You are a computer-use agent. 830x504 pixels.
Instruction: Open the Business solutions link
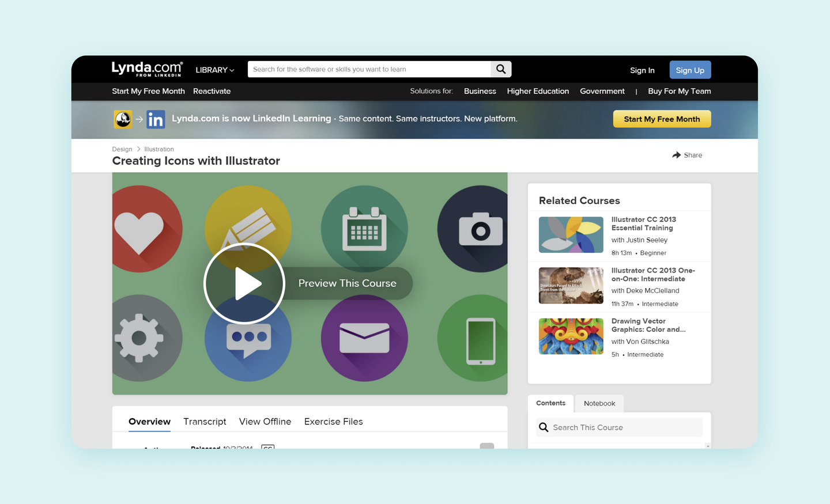[x=480, y=91]
